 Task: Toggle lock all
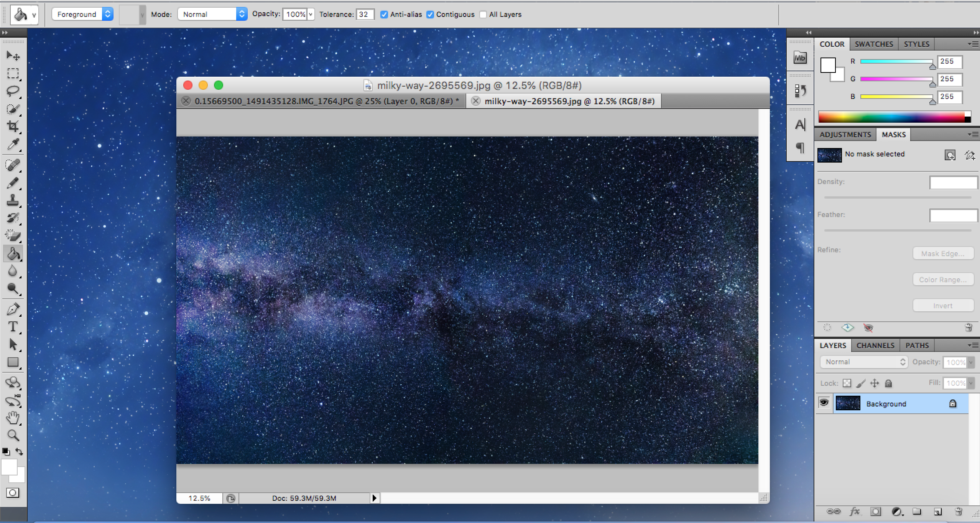pos(888,383)
